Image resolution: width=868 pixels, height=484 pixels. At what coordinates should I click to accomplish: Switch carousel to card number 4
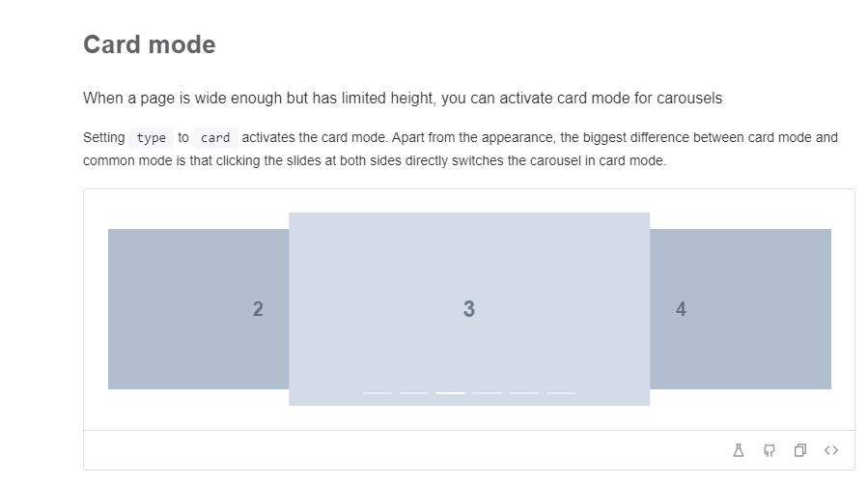(741, 309)
